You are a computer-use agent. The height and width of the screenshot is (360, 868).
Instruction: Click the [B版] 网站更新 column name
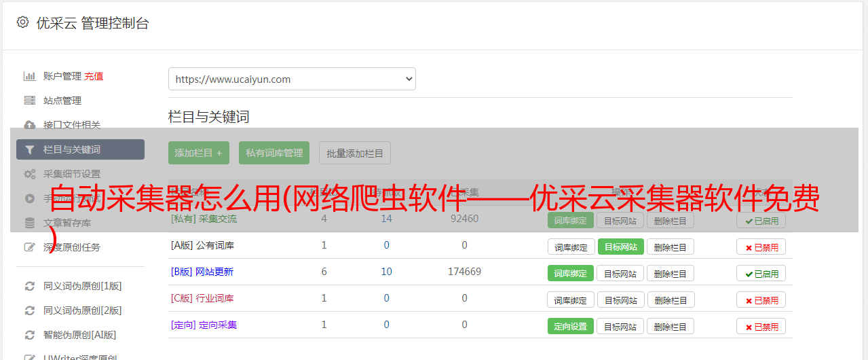[x=202, y=272]
